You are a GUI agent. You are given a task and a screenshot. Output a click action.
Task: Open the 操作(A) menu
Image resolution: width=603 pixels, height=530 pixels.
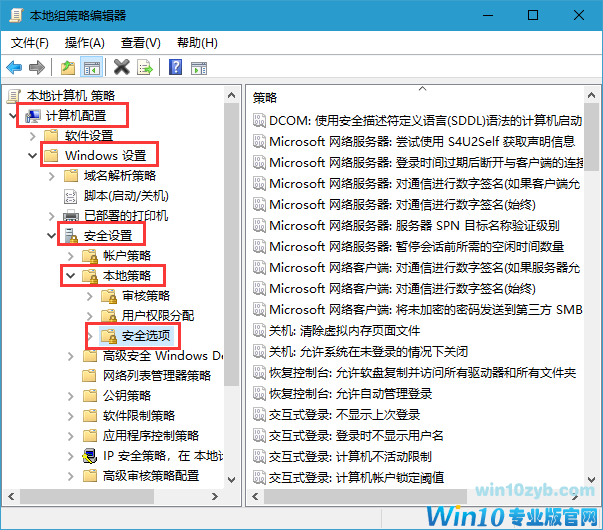(x=85, y=43)
